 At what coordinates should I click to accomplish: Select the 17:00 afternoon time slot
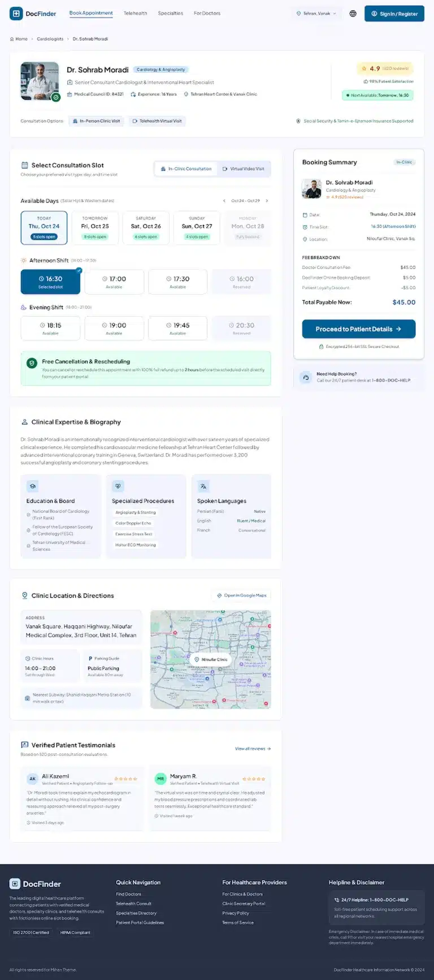coord(114,282)
